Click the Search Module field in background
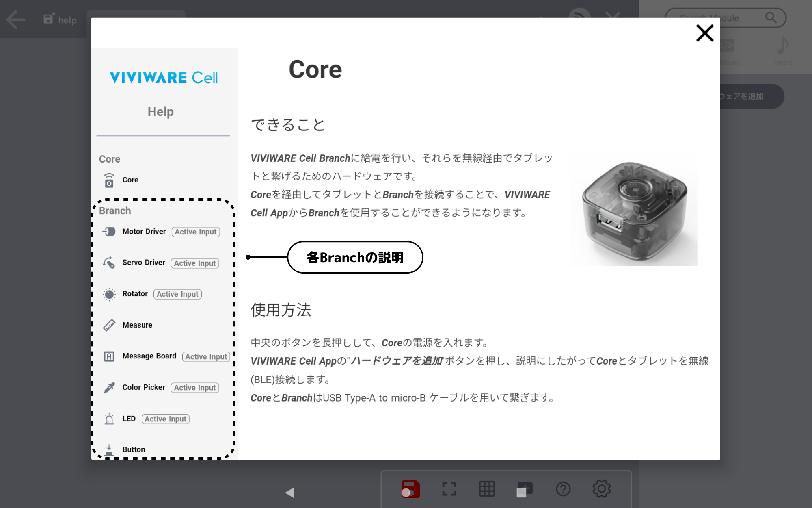 (x=725, y=18)
